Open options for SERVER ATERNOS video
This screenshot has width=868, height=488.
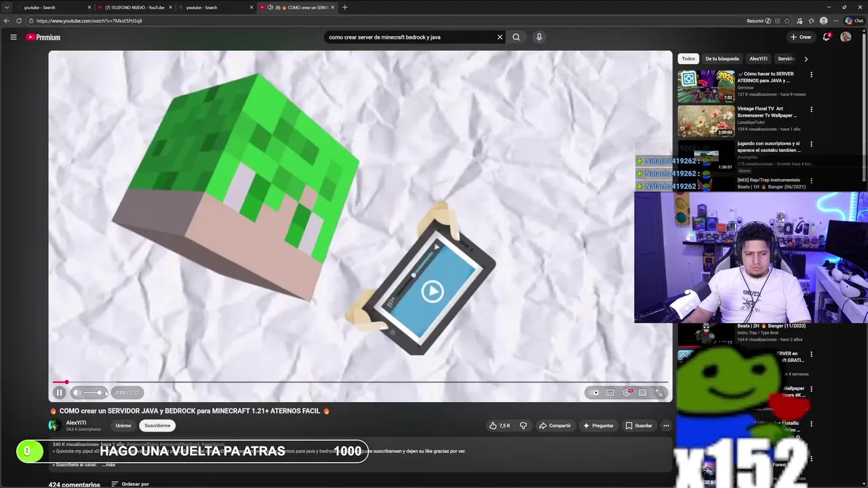click(x=811, y=75)
